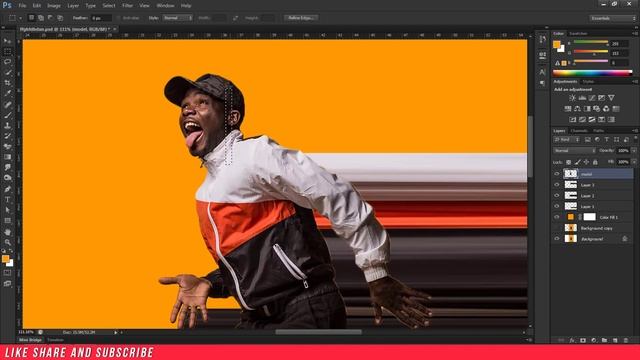Open the layer Kind filter dropdown
640x360 pixels.
click(x=567, y=140)
